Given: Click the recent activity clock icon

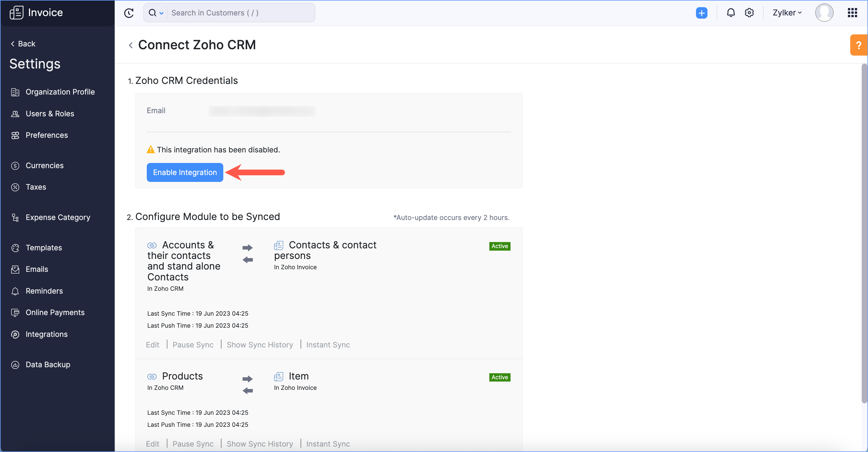Looking at the screenshot, I should [129, 13].
